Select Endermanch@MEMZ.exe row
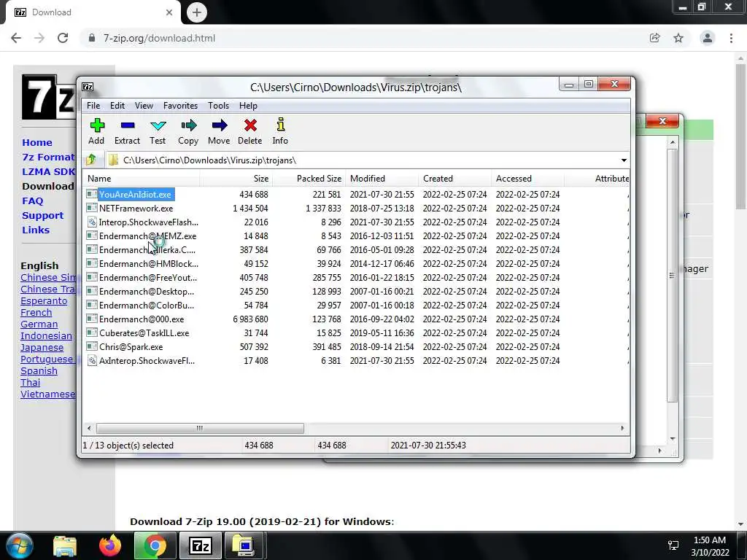747x560 pixels. coord(356,236)
